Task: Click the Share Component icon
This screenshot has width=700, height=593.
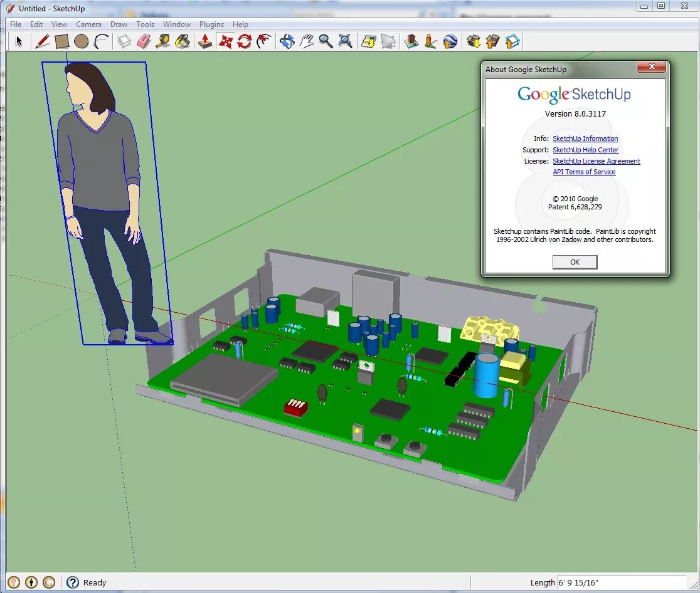Action: coord(512,41)
